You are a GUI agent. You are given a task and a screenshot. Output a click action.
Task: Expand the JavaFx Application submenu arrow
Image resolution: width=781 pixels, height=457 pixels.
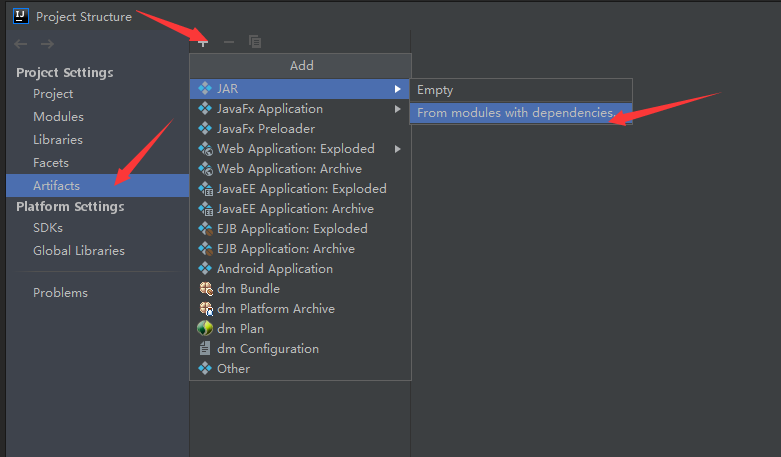click(x=397, y=109)
